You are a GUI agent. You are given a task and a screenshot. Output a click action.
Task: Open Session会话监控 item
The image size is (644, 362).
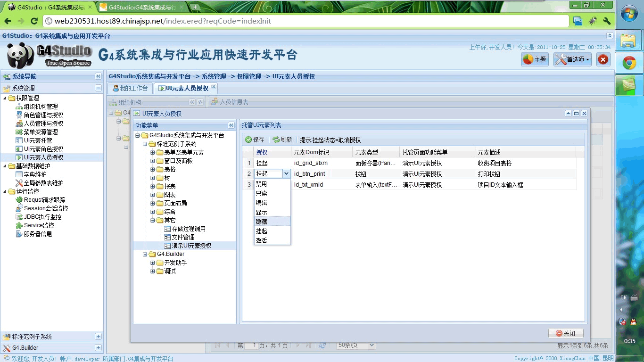(x=46, y=208)
